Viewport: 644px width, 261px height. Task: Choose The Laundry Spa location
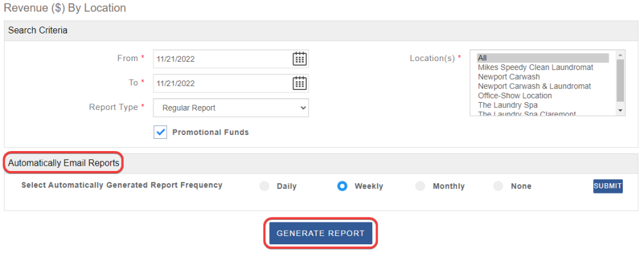[x=507, y=105]
